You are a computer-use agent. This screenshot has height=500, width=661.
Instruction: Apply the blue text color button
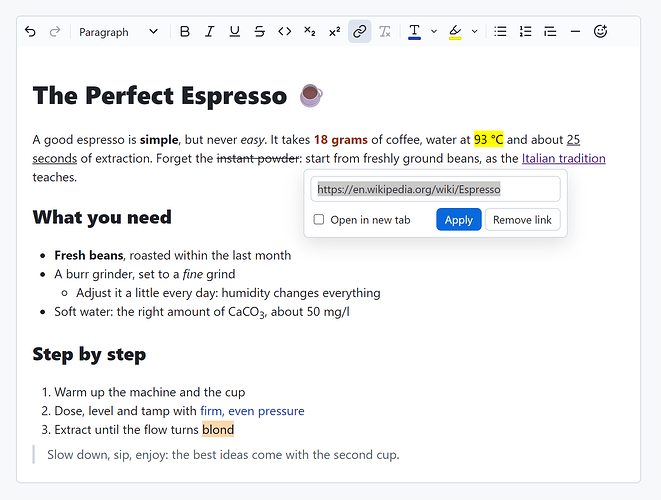pyautogui.click(x=414, y=32)
